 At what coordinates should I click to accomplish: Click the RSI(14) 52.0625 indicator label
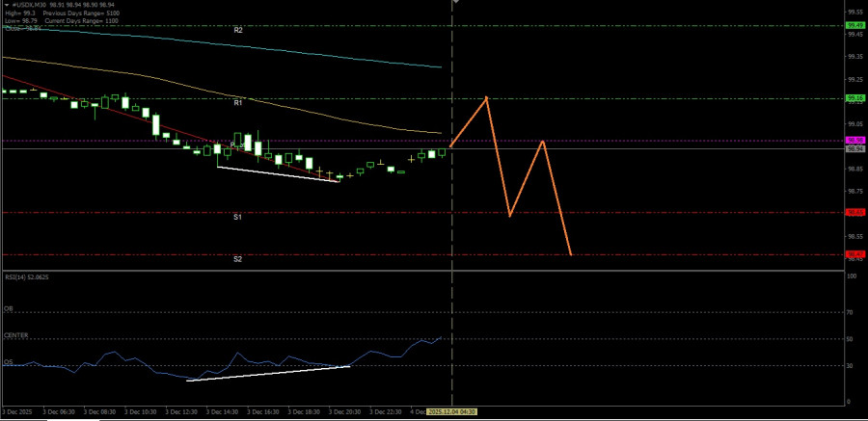(x=26, y=277)
